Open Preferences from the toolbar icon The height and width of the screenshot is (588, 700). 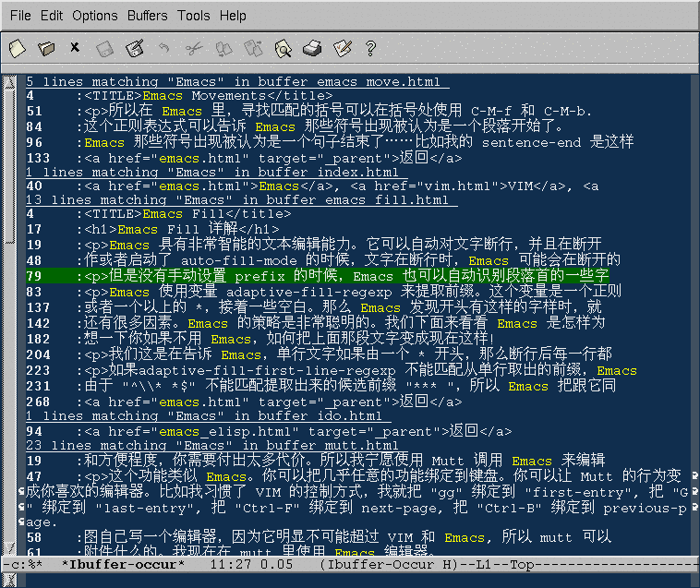click(x=342, y=47)
